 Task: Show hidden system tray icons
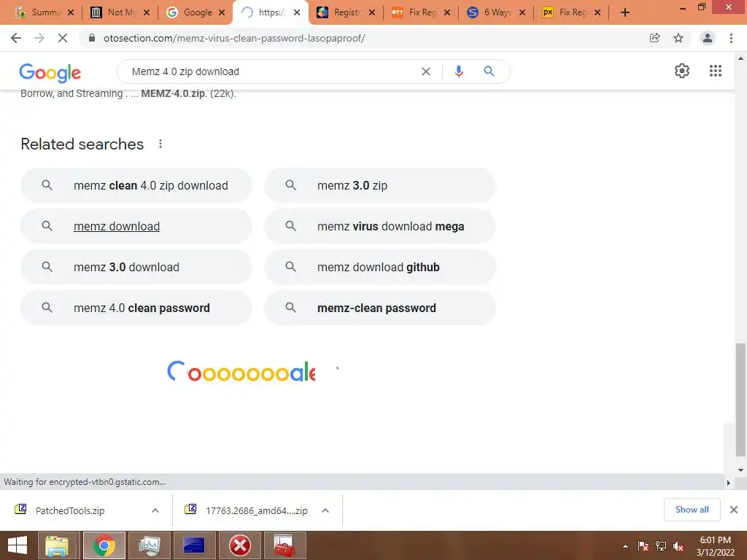pos(625,546)
